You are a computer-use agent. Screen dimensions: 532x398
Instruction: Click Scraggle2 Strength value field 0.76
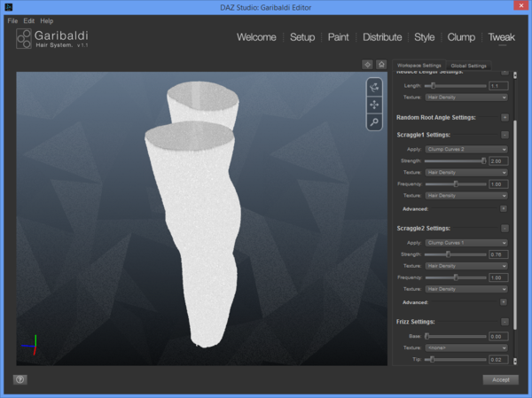click(498, 254)
